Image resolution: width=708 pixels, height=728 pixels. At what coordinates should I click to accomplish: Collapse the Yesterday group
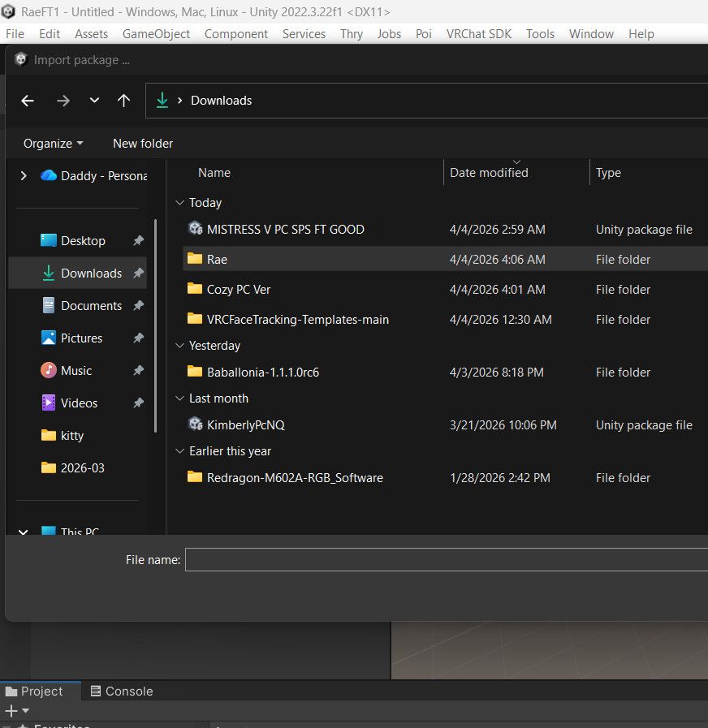click(179, 346)
